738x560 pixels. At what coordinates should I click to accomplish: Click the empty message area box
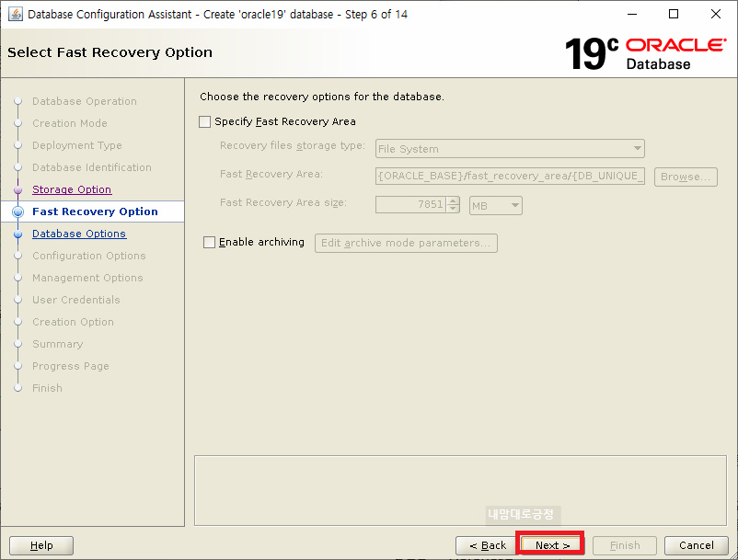coord(460,490)
